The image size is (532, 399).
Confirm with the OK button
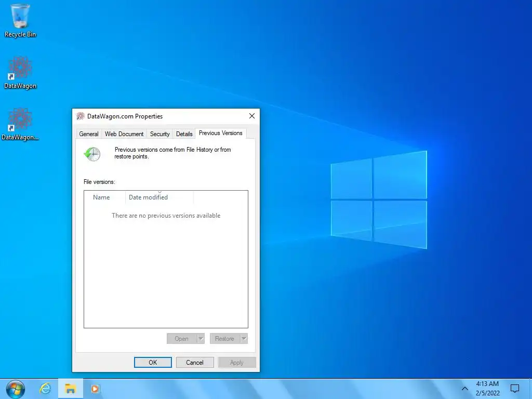click(153, 362)
